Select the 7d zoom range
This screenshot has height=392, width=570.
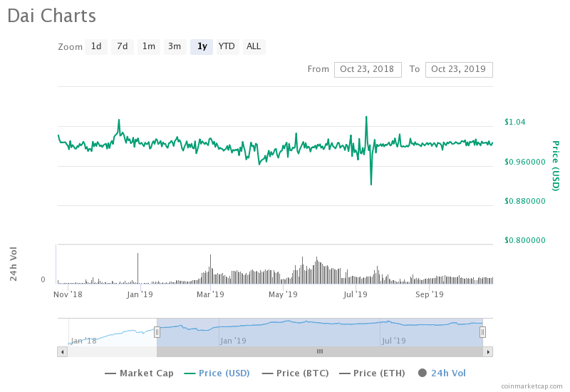122,46
